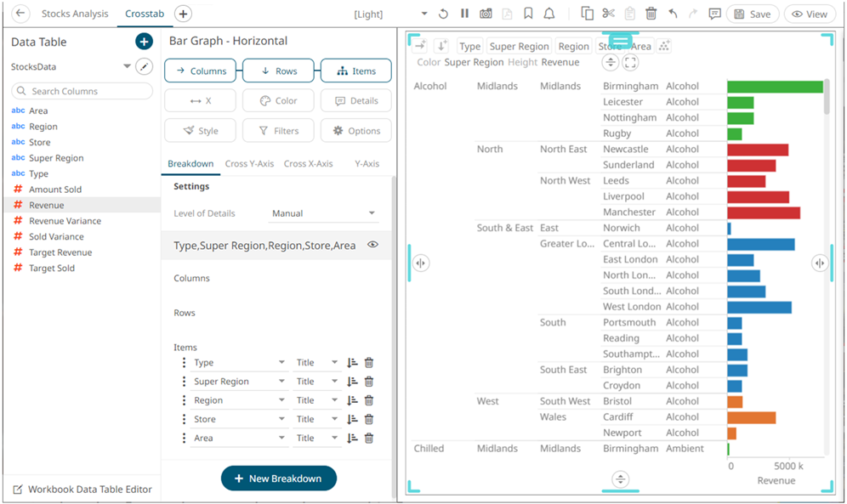Viewport: 847px width, 504px height.
Task: Click the orange Cardiff Alcohol bar
Action: click(752, 417)
